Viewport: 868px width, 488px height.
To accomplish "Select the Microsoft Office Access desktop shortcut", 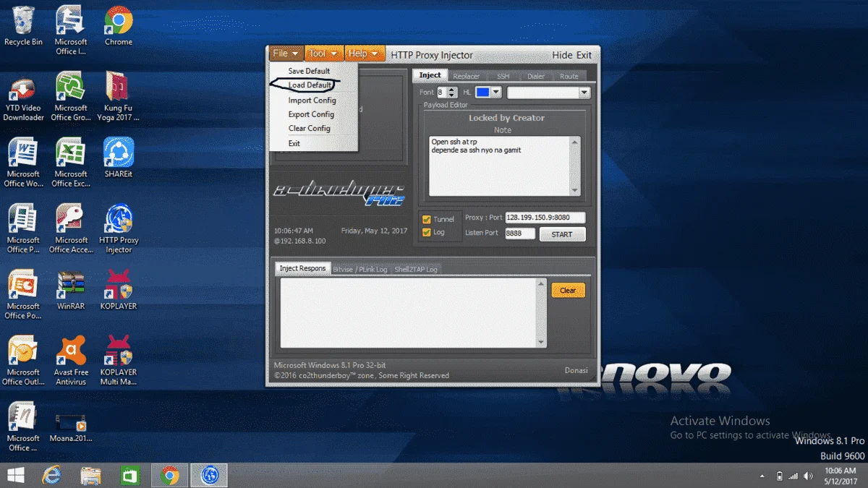I will [71, 228].
